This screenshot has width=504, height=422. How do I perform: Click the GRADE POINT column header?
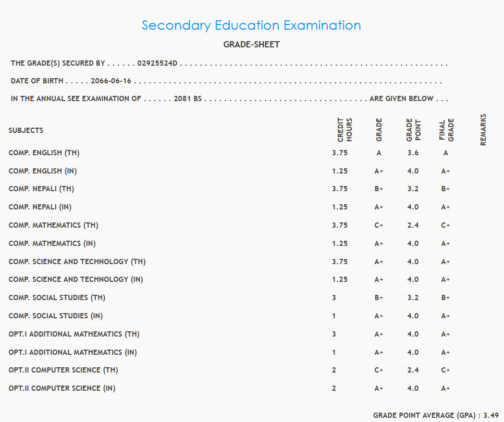(x=413, y=130)
